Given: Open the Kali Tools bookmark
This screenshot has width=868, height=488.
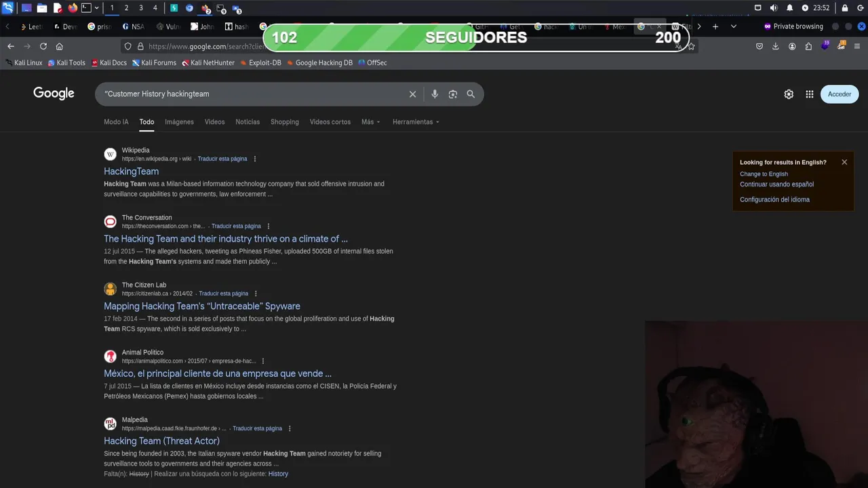Looking at the screenshot, I should (x=66, y=62).
